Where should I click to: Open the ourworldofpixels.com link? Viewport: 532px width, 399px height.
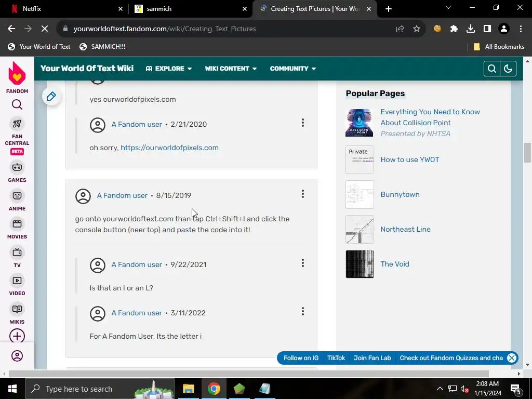(x=170, y=148)
